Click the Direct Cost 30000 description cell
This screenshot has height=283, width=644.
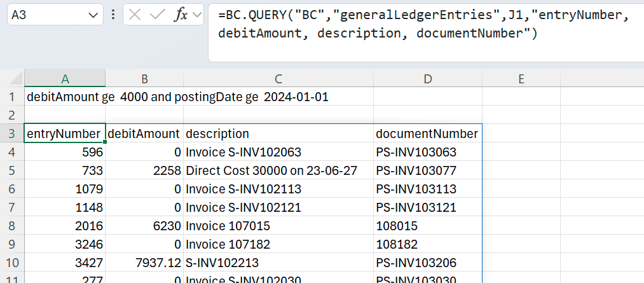[x=277, y=170]
